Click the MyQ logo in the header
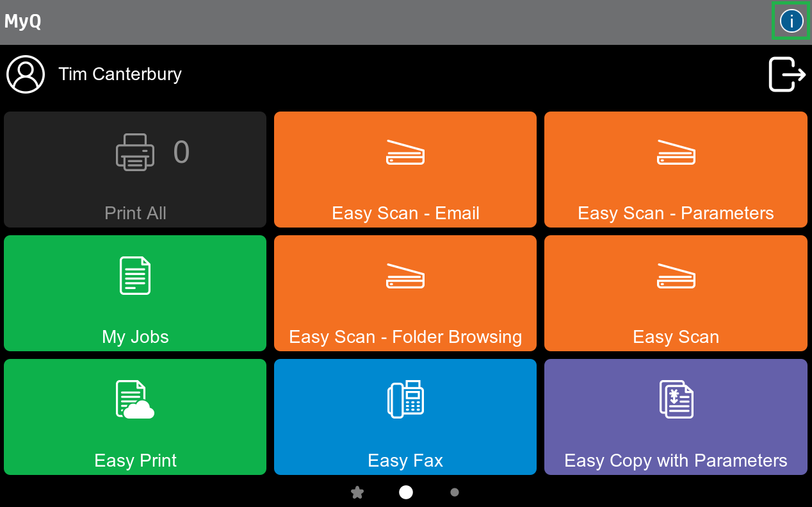This screenshot has height=507, width=812. 23,22
